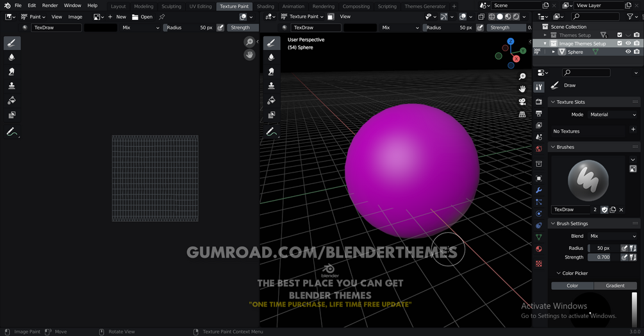Click the move view hand in 3D Viewport
Image resolution: width=644 pixels, height=336 pixels.
522,88
